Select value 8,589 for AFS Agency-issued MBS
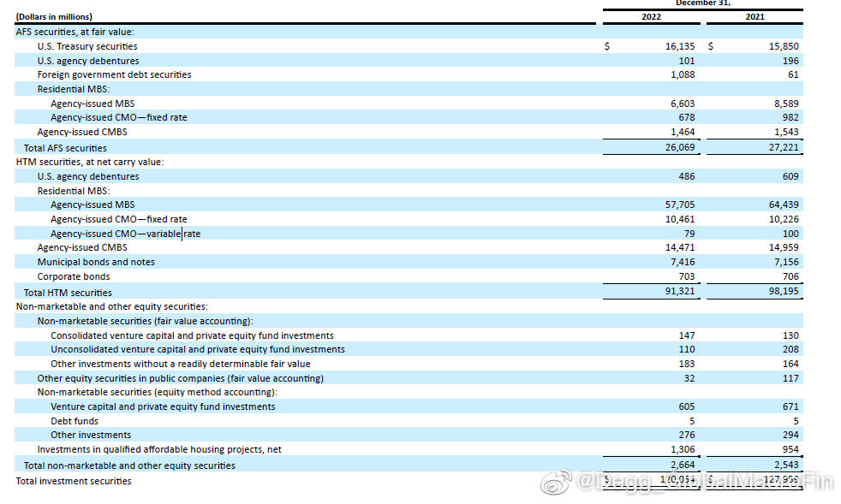841x504 pixels. 786,104
